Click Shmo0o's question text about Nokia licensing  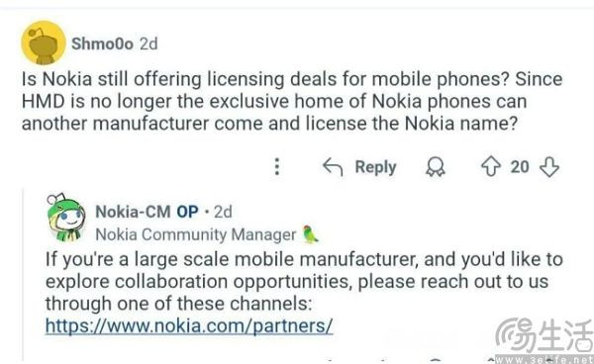tap(292, 102)
